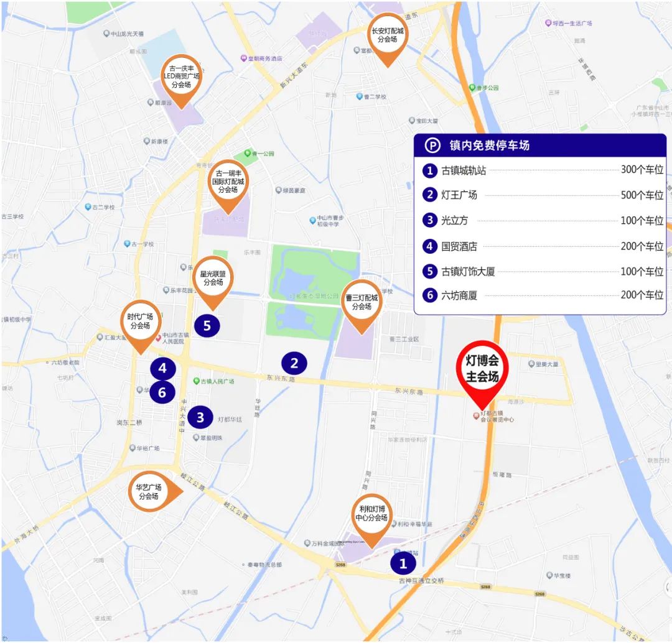This screenshot has height=643, width=672.
Task: Click the 皇朝商务酒店 purple hotel marker
Action: click(x=244, y=58)
